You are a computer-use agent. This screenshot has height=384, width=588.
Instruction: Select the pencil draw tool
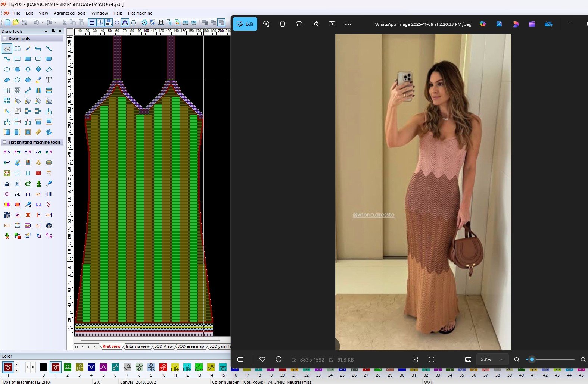[x=28, y=49]
